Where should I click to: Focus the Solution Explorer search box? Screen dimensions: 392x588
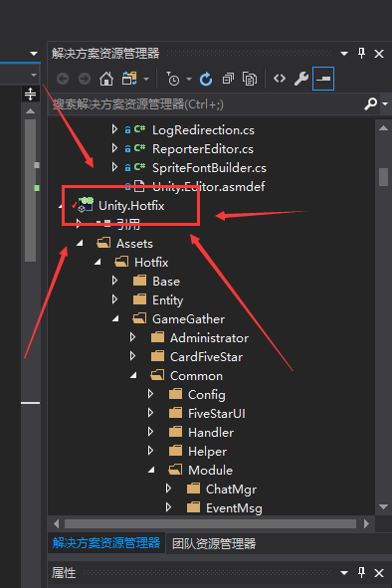[x=206, y=103]
